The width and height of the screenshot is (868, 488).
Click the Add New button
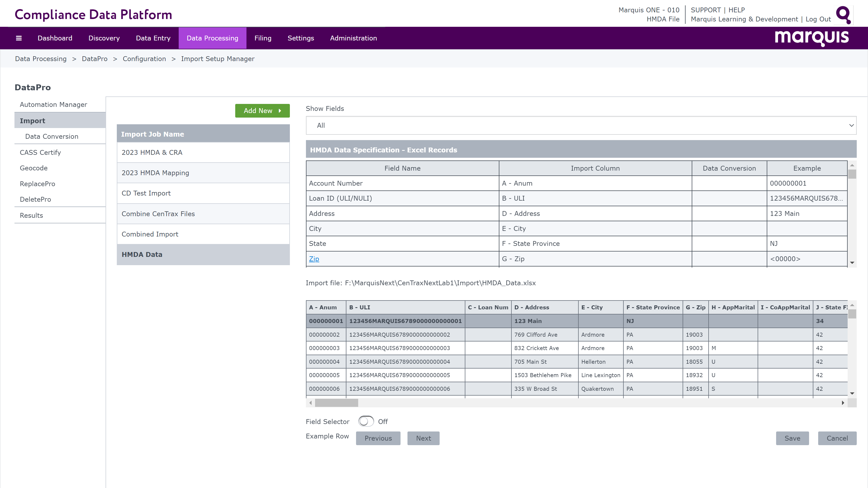(262, 110)
